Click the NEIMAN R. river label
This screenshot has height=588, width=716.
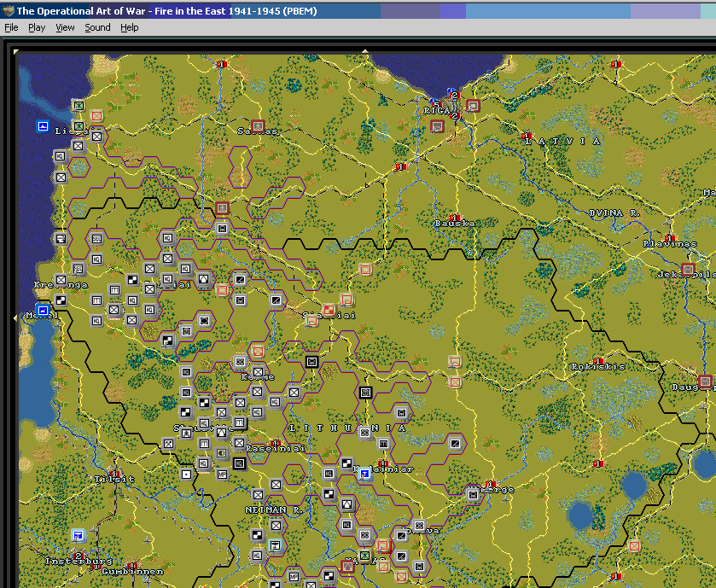pos(272,510)
